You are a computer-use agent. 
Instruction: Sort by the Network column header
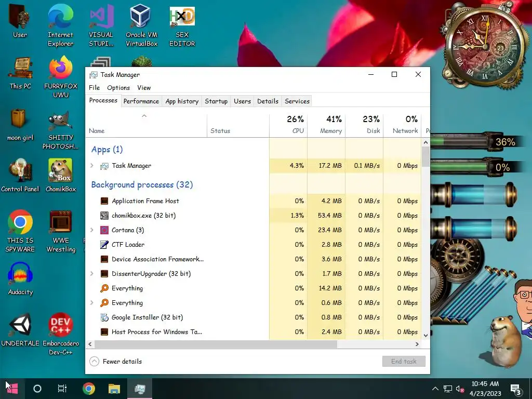pyautogui.click(x=403, y=125)
